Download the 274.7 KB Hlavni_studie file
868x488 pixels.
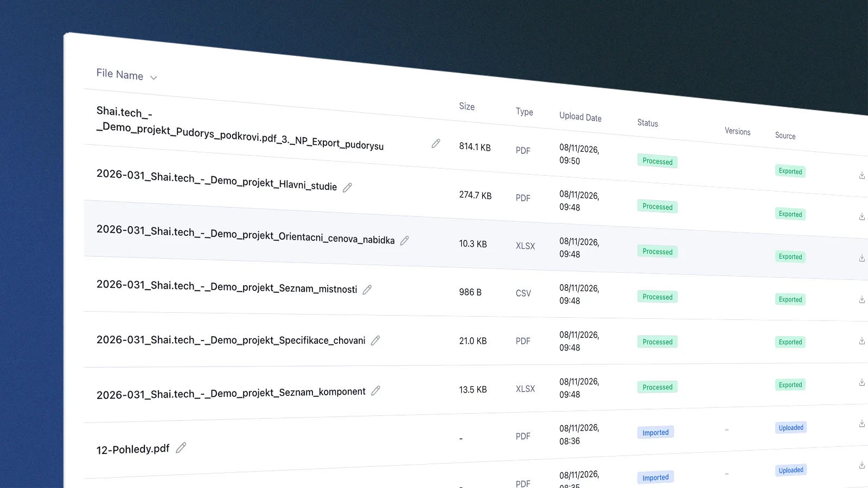tap(861, 216)
